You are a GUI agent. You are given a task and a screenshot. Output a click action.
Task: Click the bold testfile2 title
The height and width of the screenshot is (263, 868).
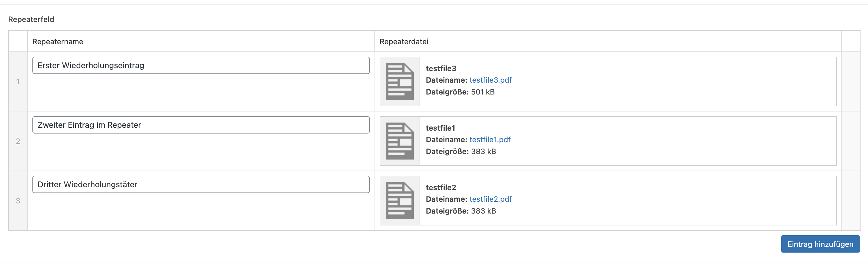pos(441,188)
